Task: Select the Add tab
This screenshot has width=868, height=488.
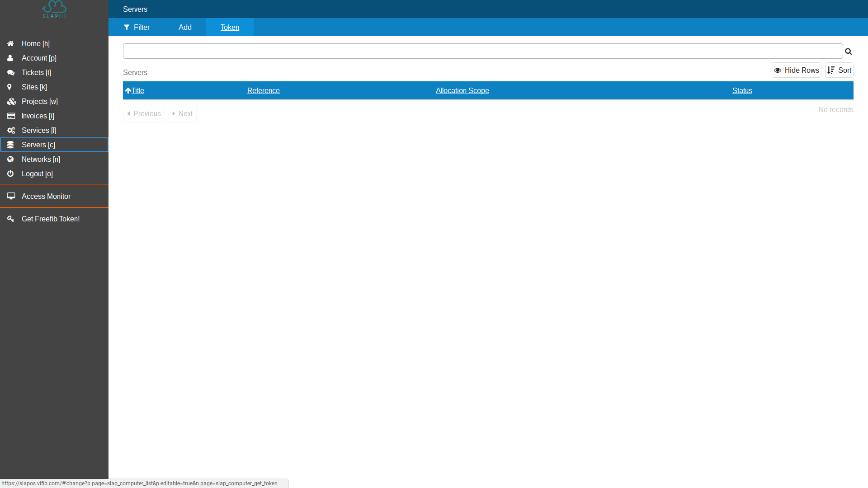Action: click(x=185, y=27)
